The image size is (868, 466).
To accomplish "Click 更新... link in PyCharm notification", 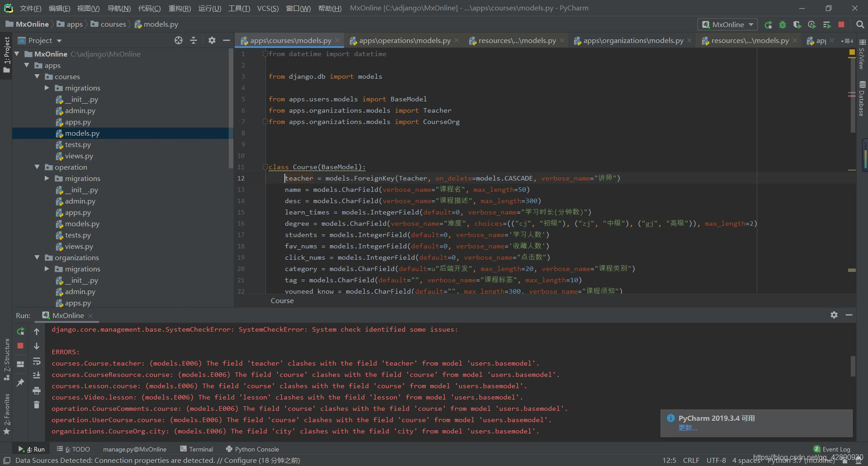I will point(688,428).
